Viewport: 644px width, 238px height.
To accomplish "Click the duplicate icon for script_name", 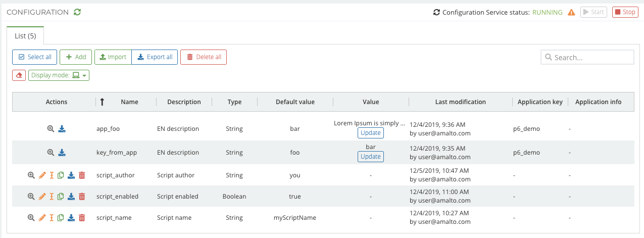I will pos(61,218).
